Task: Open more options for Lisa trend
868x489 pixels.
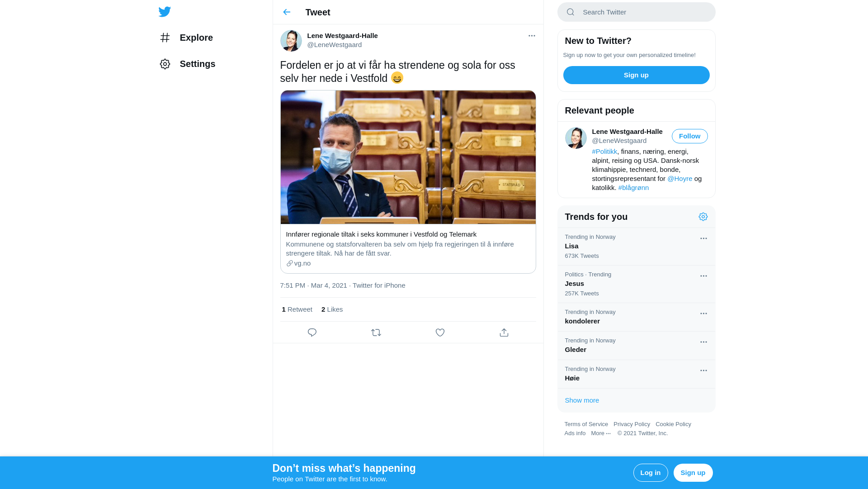Action: tap(703, 238)
